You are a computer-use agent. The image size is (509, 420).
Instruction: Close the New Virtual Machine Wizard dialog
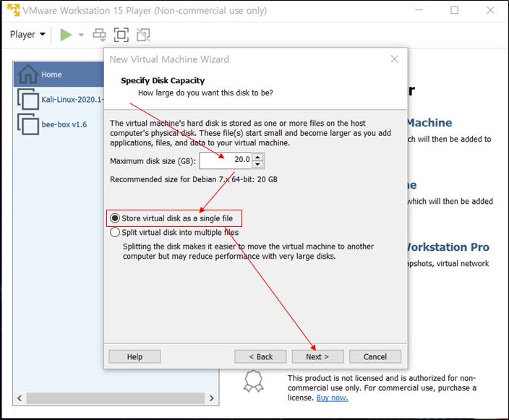[x=395, y=59]
